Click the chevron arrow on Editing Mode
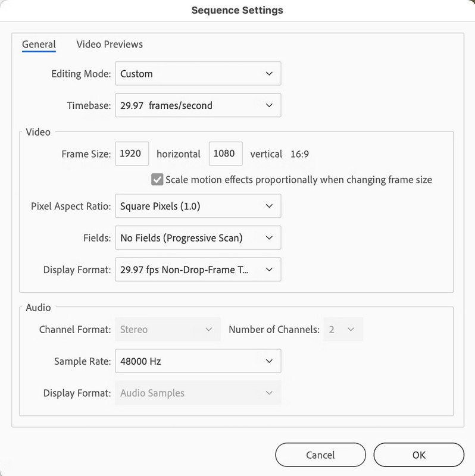 tap(269, 73)
